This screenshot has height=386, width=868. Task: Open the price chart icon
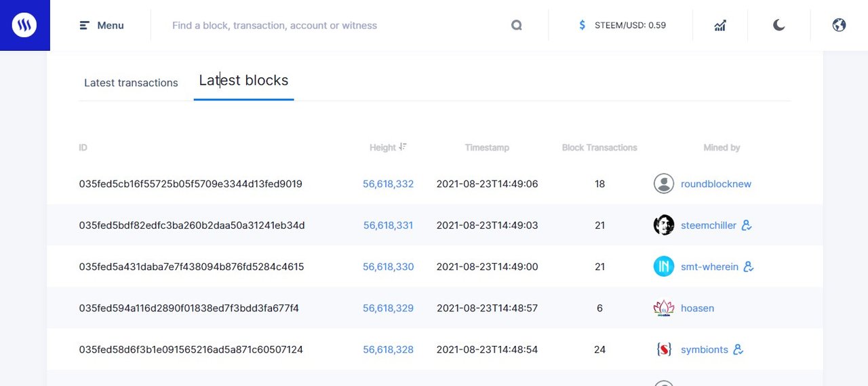point(720,25)
